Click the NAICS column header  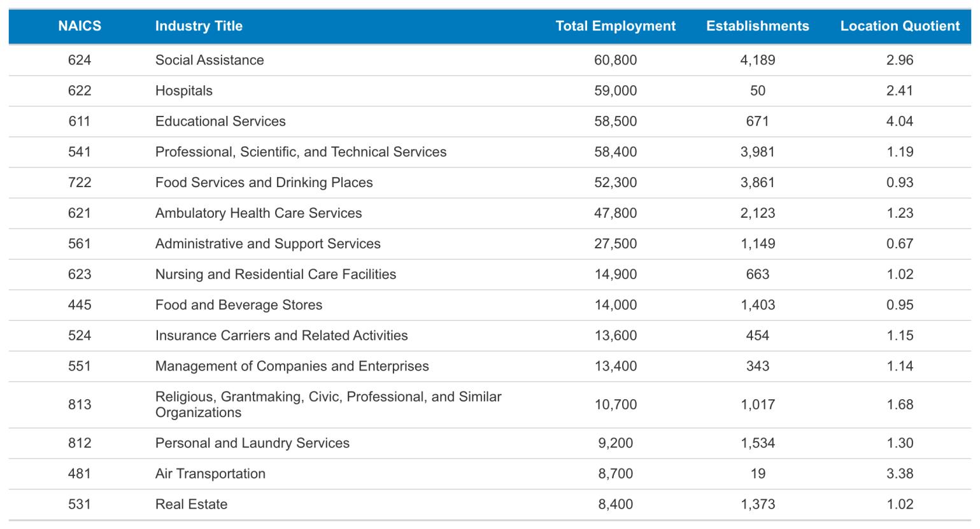click(80, 26)
